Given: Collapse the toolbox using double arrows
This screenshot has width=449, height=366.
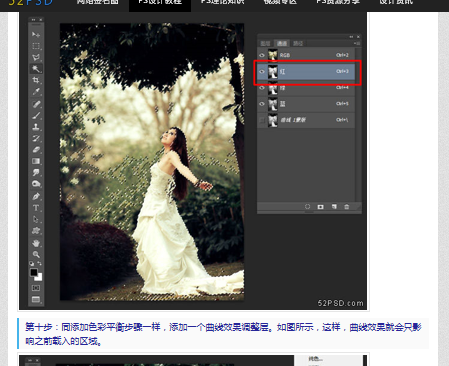Looking at the screenshot, I should [x=33, y=20].
